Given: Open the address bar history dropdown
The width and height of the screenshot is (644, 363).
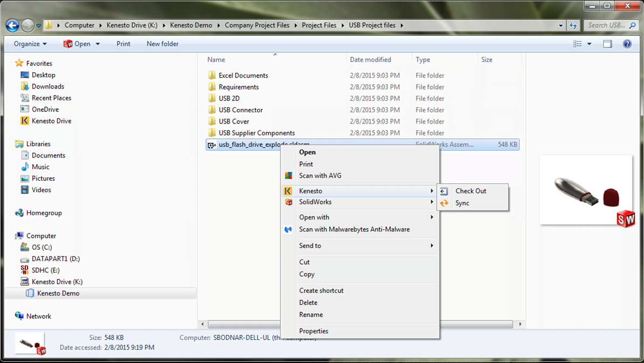Looking at the screenshot, I should click(x=560, y=25).
